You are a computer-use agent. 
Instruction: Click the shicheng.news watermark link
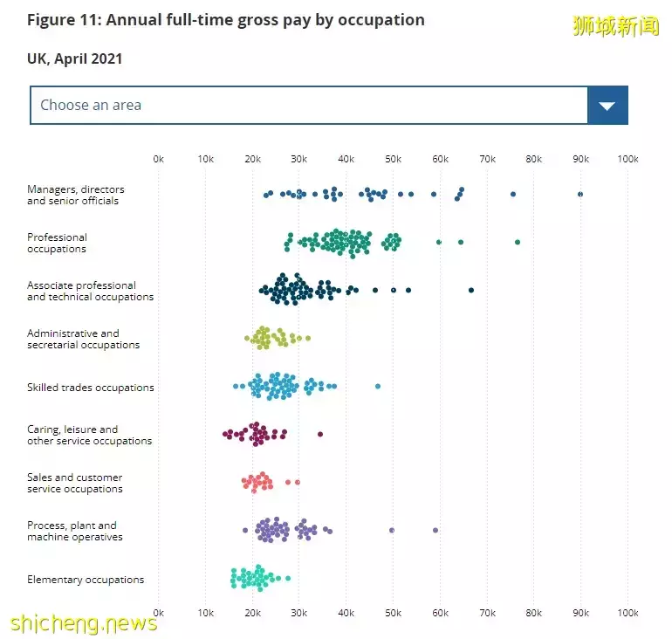84,622
